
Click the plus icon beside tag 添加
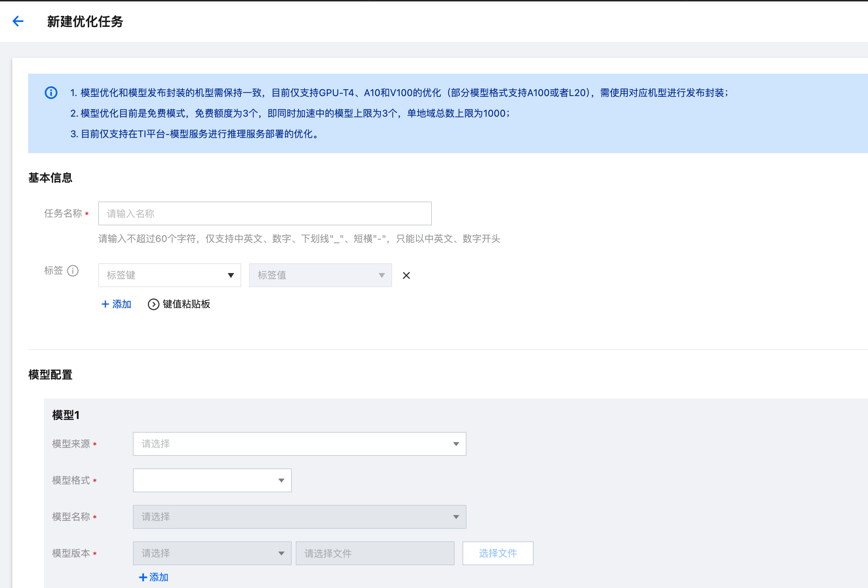coord(105,304)
